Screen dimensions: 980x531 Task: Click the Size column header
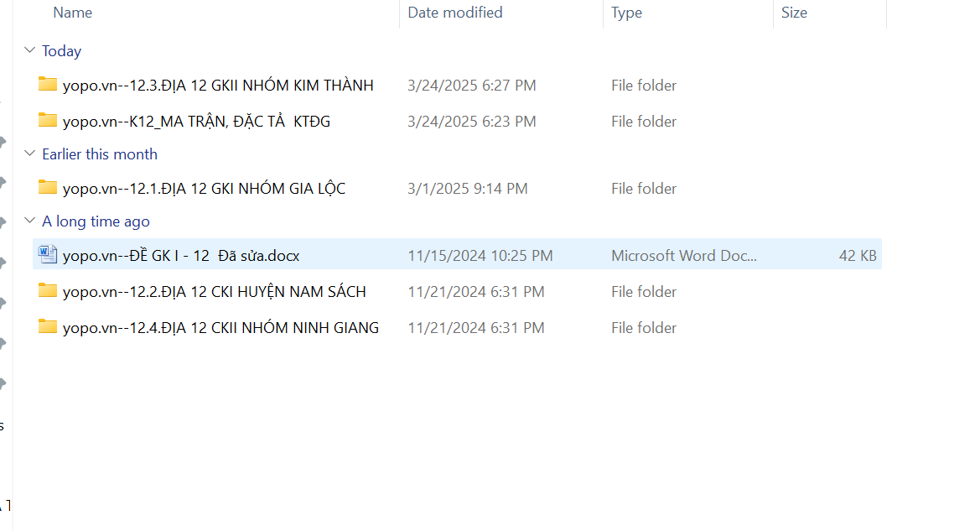click(x=794, y=13)
